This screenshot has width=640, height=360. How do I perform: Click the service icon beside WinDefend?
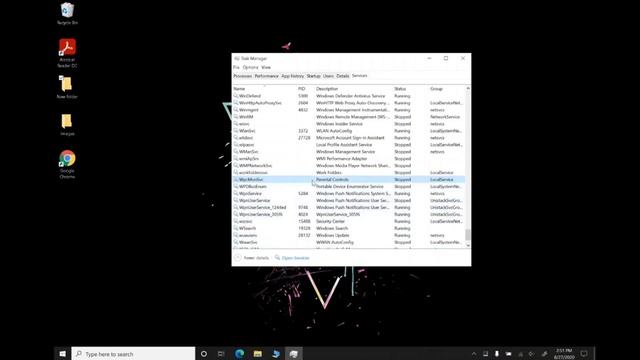click(x=236, y=96)
